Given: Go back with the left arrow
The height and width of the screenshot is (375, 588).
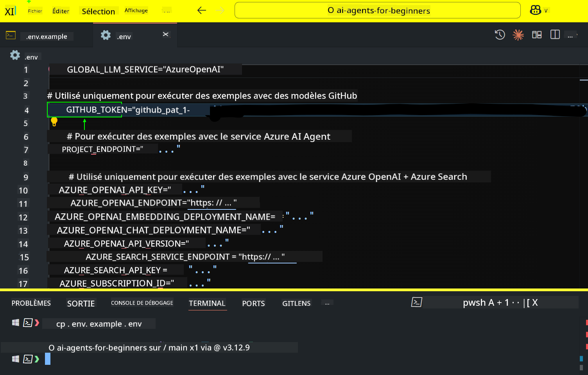Looking at the screenshot, I should tap(202, 11).
